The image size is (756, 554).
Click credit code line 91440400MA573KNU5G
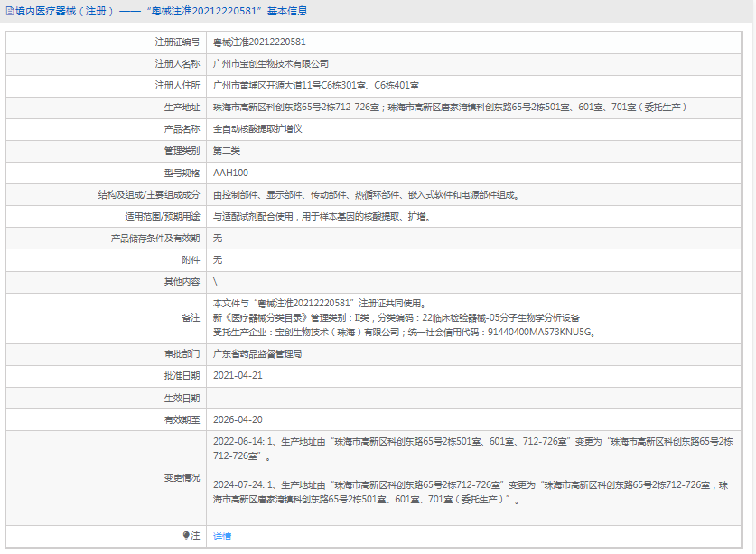(404, 332)
